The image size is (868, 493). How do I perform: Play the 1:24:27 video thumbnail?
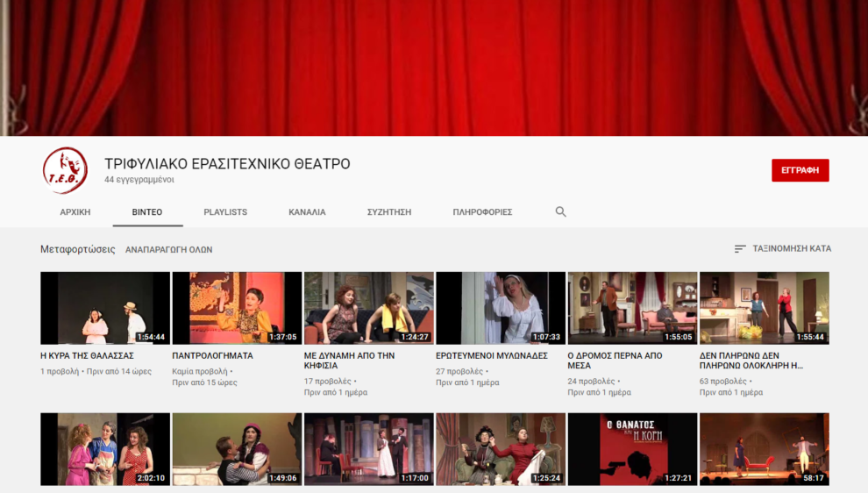pyautogui.click(x=368, y=308)
